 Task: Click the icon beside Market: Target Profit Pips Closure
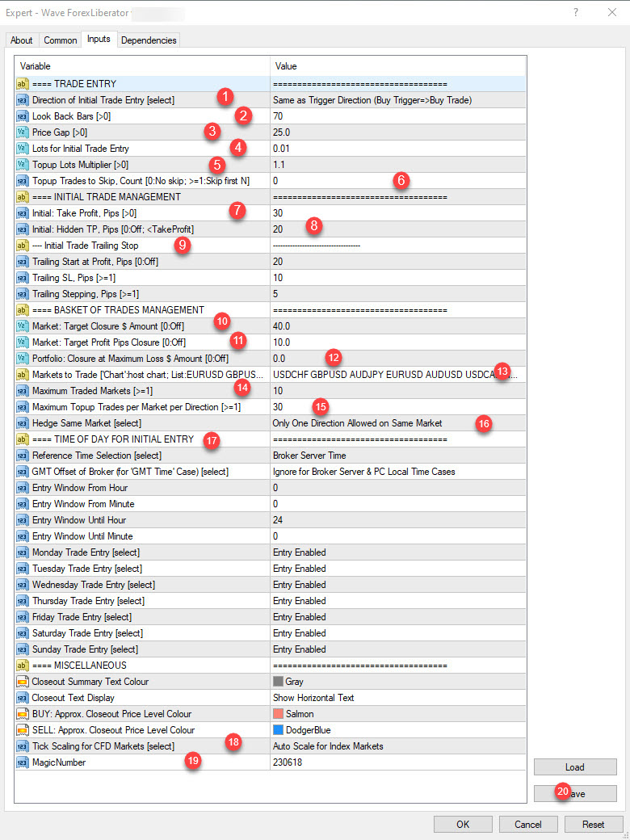23,342
